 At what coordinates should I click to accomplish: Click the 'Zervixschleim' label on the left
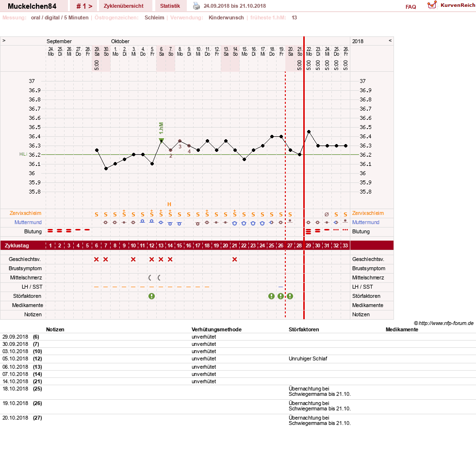(25, 213)
